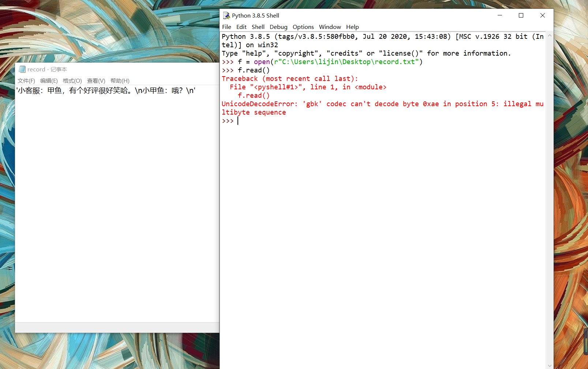Click the Chinese text line in Notepad
The height and width of the screenshot is (369, 588).
106,90
